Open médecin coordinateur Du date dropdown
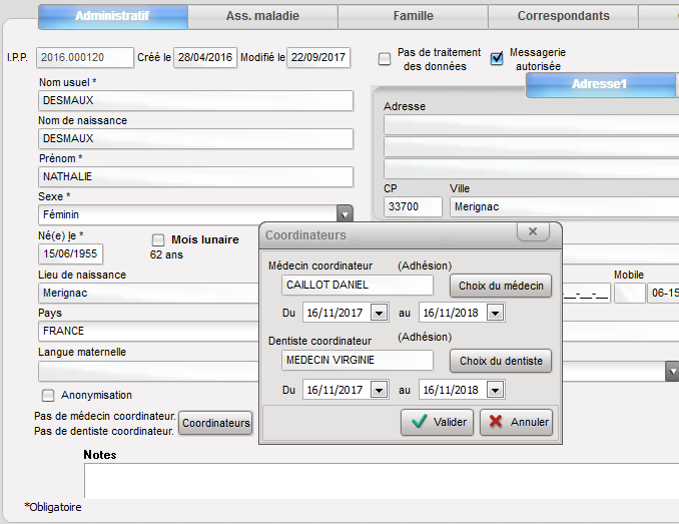679x524 pixels. 379,313
